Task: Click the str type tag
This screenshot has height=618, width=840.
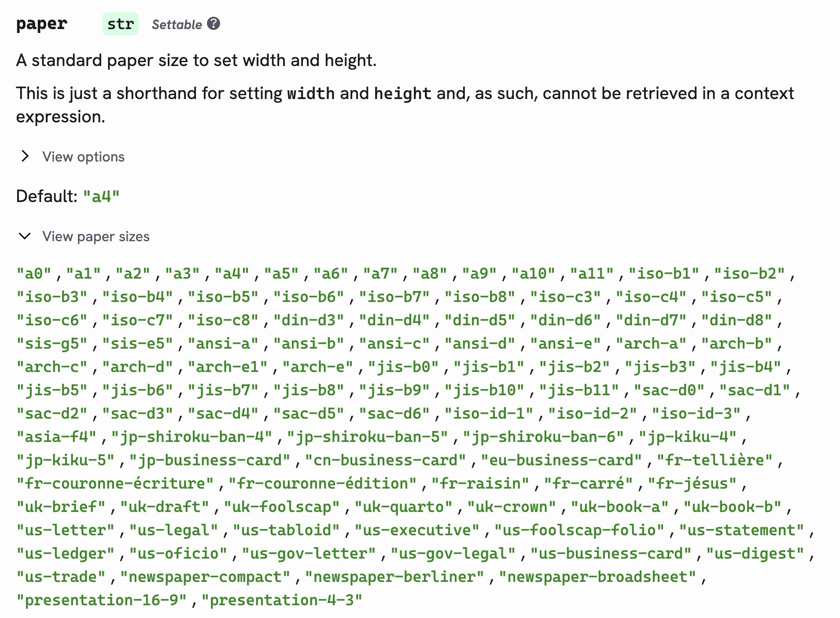Action: pyautogui.click(x=120, y=24)
